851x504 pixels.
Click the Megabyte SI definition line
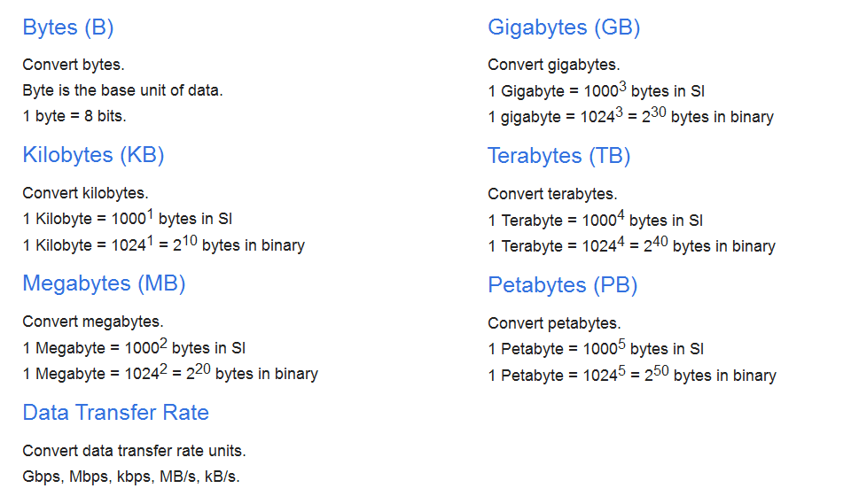pyautogui.click(x=134, y=348)
